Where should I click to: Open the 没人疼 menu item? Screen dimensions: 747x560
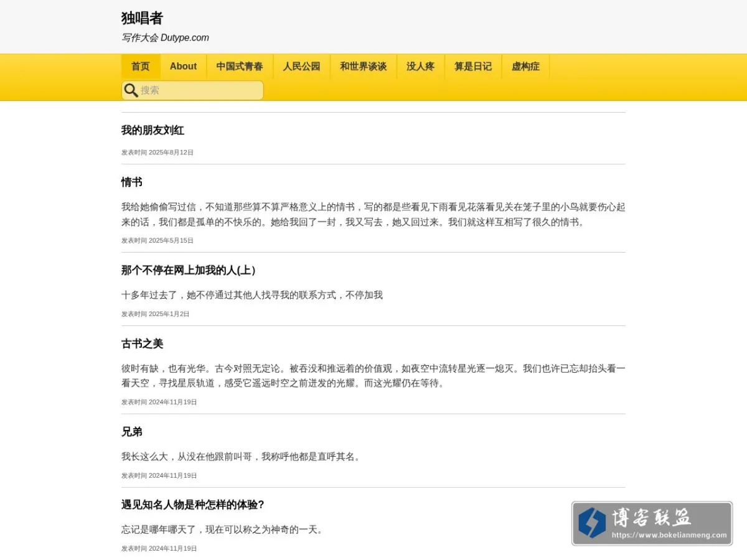pyautogui.click(x=421, y=67)
